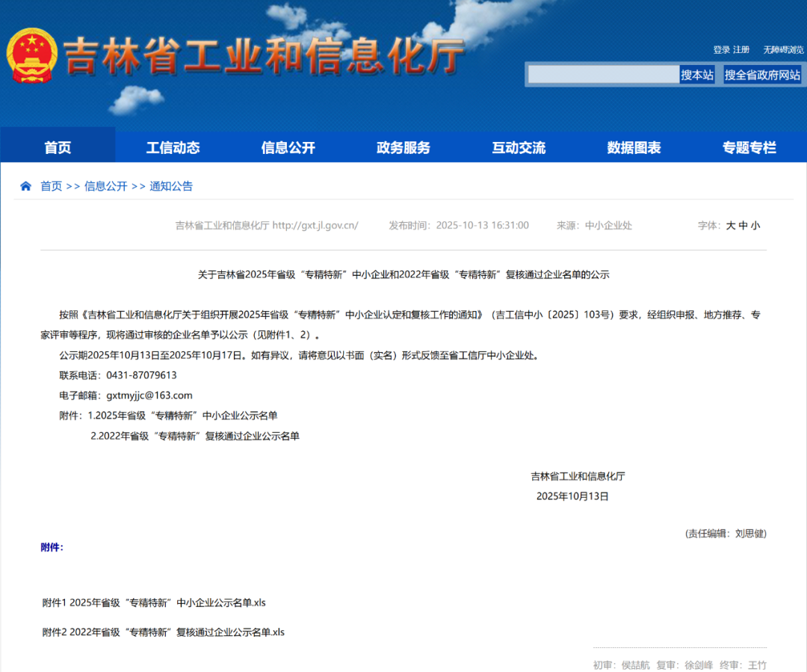
Task: Click the 注册 link
Action: click(x=741, y=50)
